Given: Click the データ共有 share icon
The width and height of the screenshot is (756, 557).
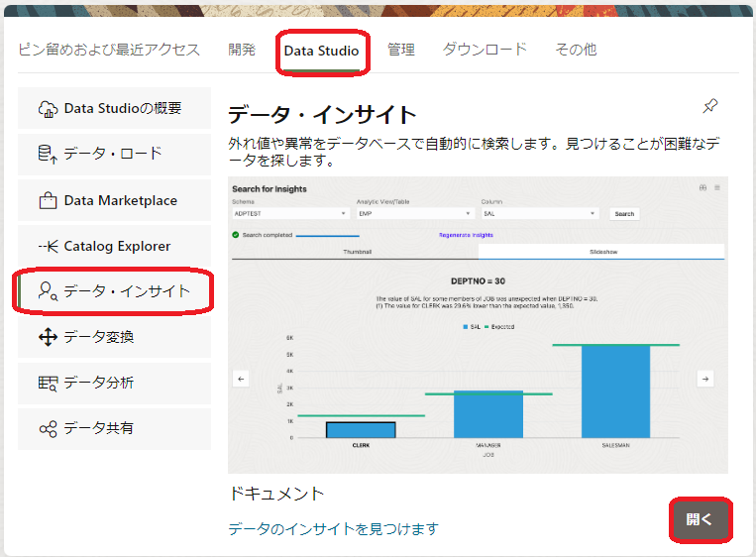Looking at the screenshot, I should (x=48, y=429).
